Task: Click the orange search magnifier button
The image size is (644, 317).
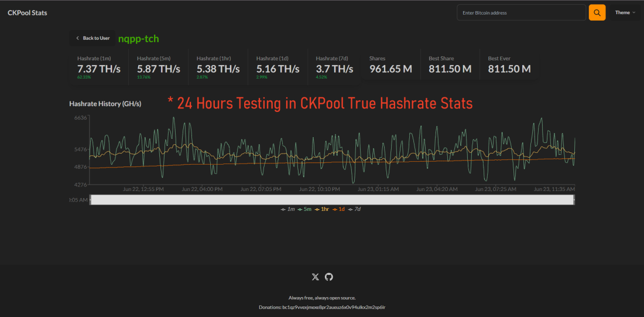Action: 597,13
